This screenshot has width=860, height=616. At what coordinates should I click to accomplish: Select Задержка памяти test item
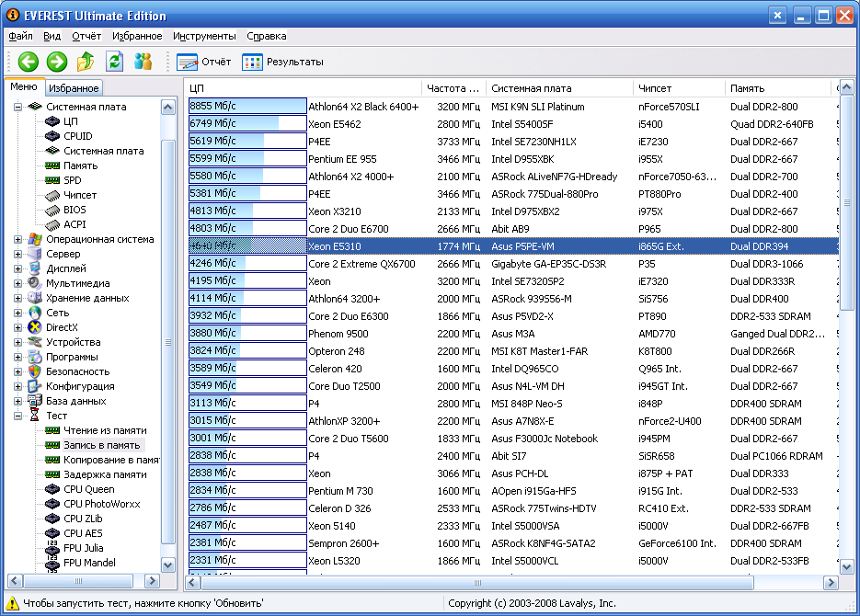(x=105, y=474)
